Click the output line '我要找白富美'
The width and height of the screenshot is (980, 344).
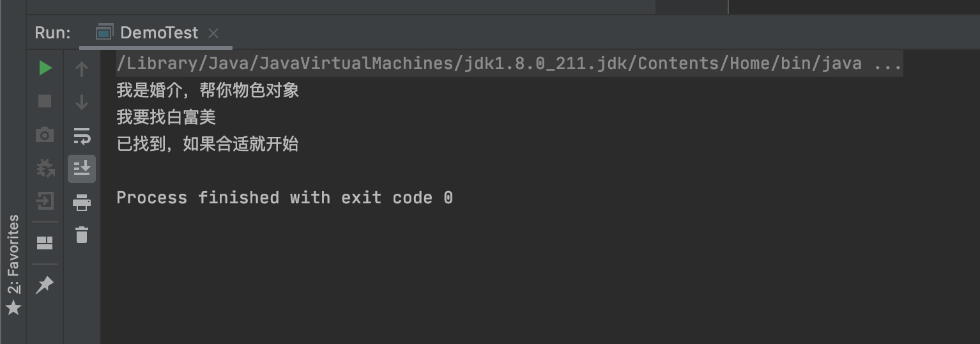(166, 117)
